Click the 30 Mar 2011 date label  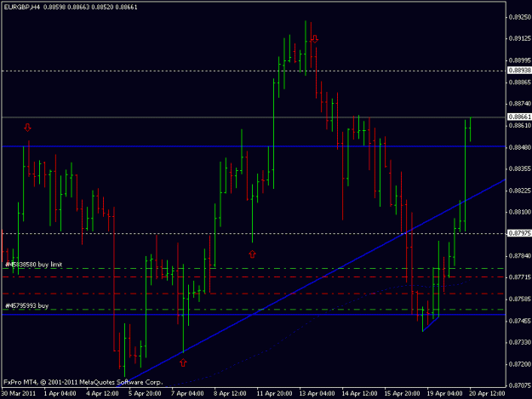(19, 394)
